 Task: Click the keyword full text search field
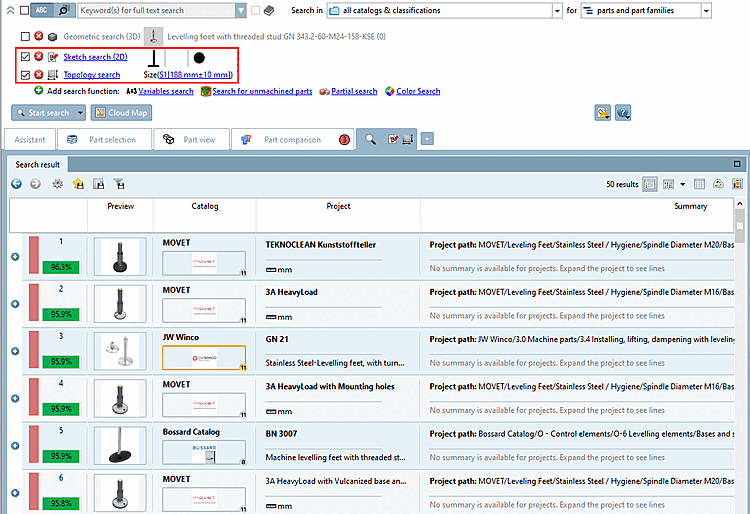(x=156, y=10)
